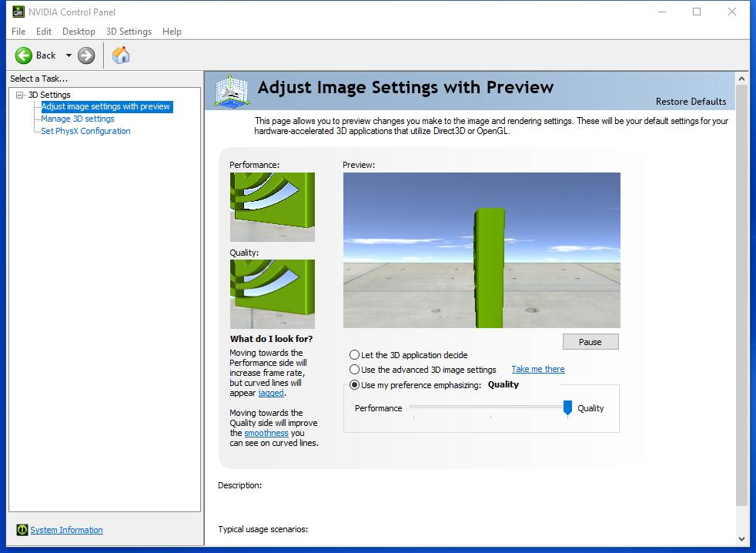Select Use the advanced 3D image settings
This screenshot has height=553, width=756.
point(355,370)
